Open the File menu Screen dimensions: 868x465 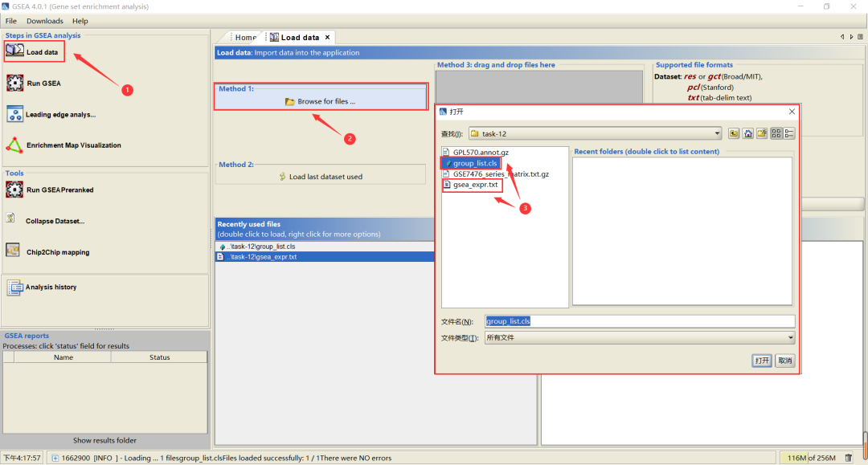[x=11, y=21]
